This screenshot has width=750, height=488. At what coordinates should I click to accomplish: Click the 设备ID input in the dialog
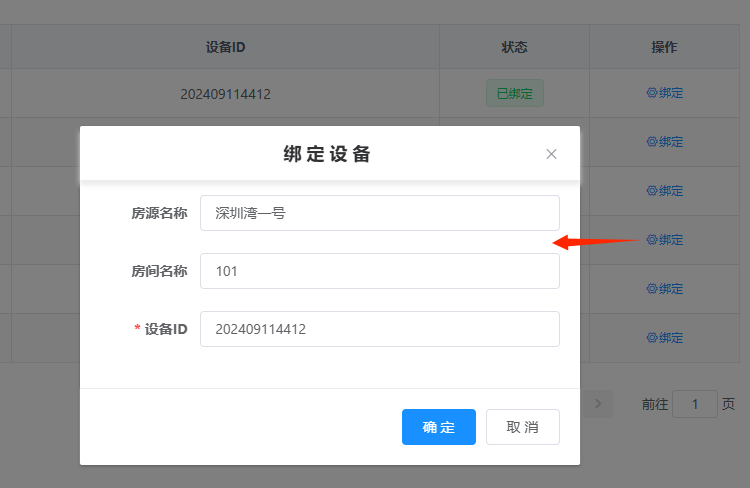[379, 329]
